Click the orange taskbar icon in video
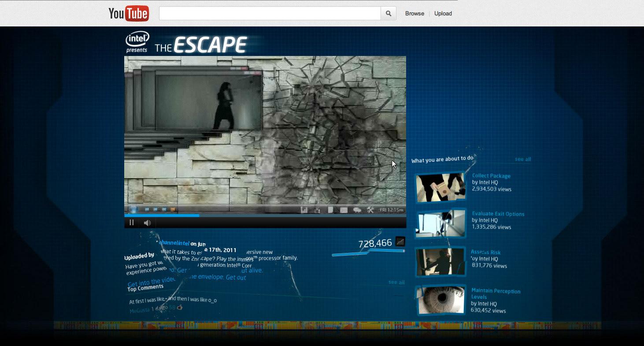Screen dimensions: 644x346 173,209
